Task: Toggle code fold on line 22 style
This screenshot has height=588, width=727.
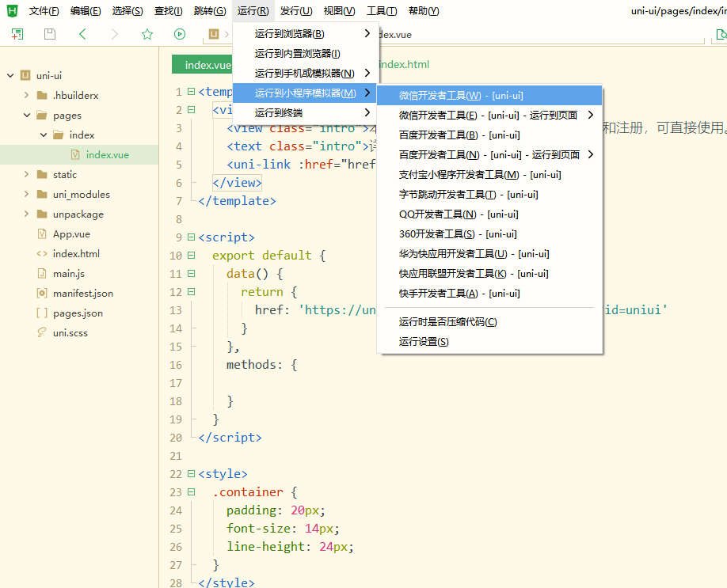Action: (191, 473)
